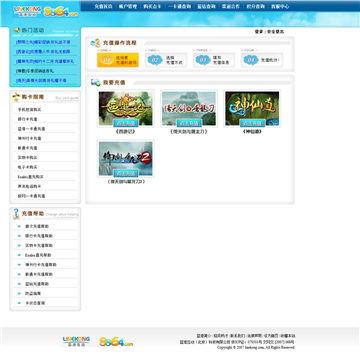Open the 充值首页 nav menu item
This screenshot has width=360, height=360.
pyautogui.click(x=103, y=6)
